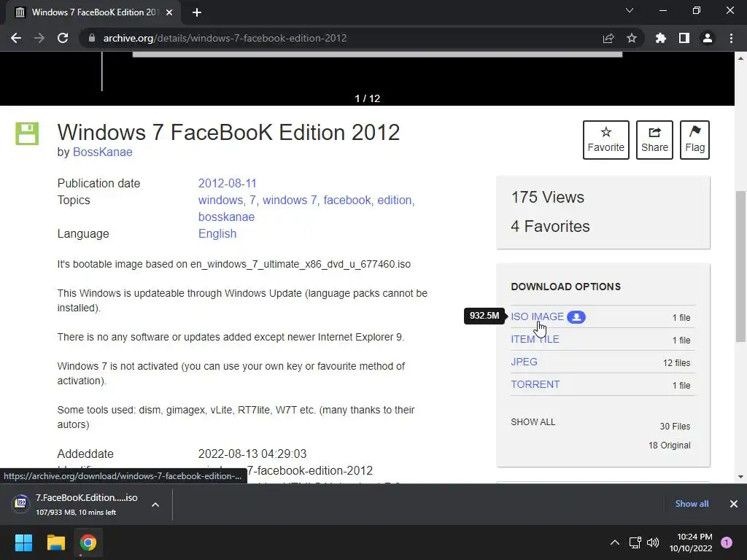Open the ITEM TILE download option
747x560 pixels.
(535, 339)
